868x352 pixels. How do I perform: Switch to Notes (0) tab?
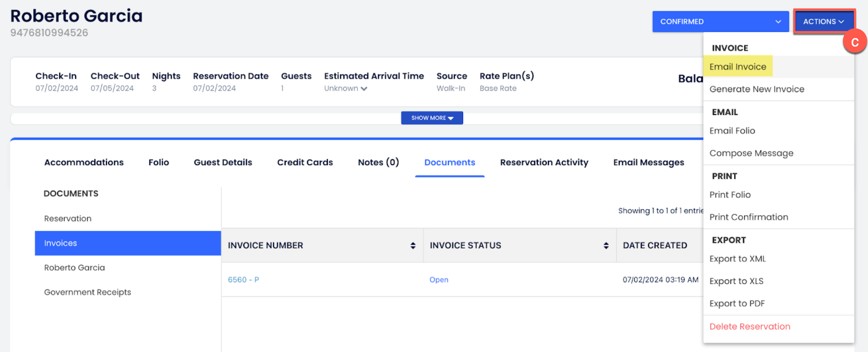(x=378, y=163)
